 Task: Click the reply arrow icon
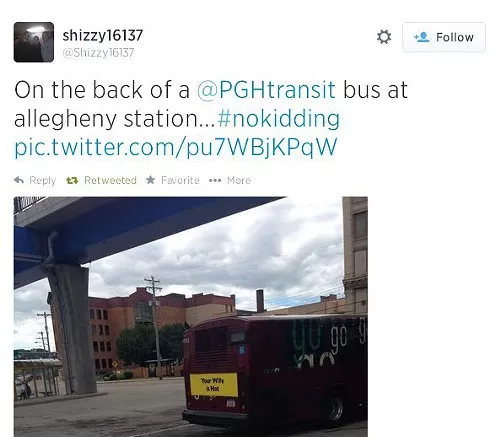(19, 180)
